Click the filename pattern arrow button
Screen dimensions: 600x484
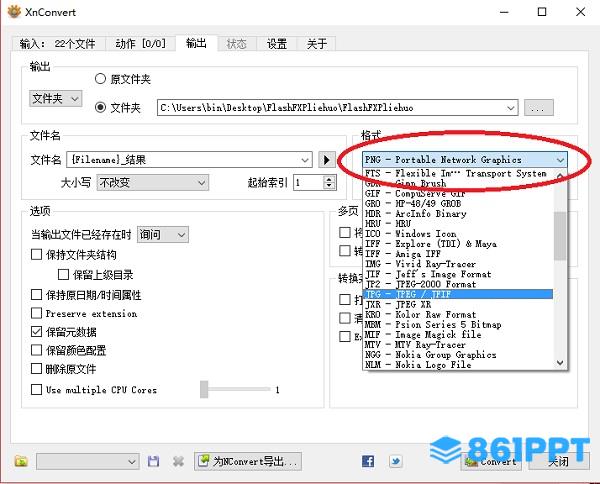click(x=327, y=160)
